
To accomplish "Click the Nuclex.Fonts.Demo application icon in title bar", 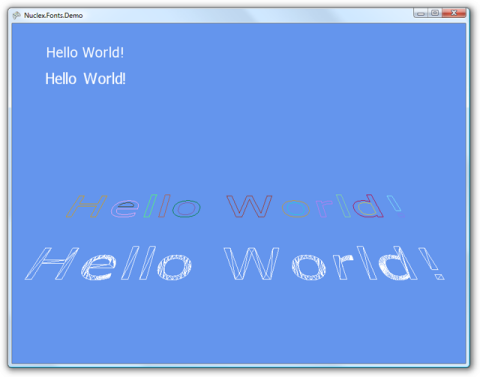I will point(16,15).
